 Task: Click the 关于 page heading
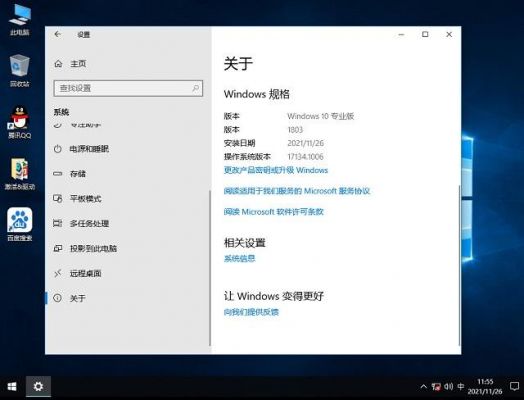(x=238, y=63)
